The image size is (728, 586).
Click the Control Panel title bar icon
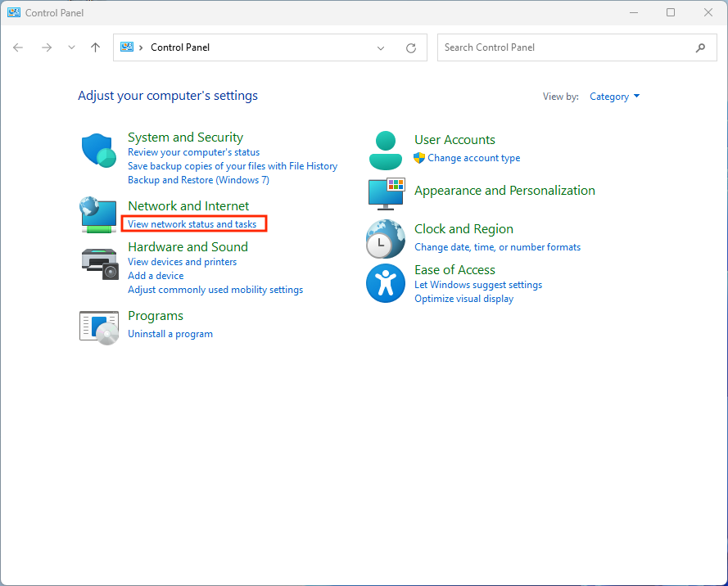[14, 12]
